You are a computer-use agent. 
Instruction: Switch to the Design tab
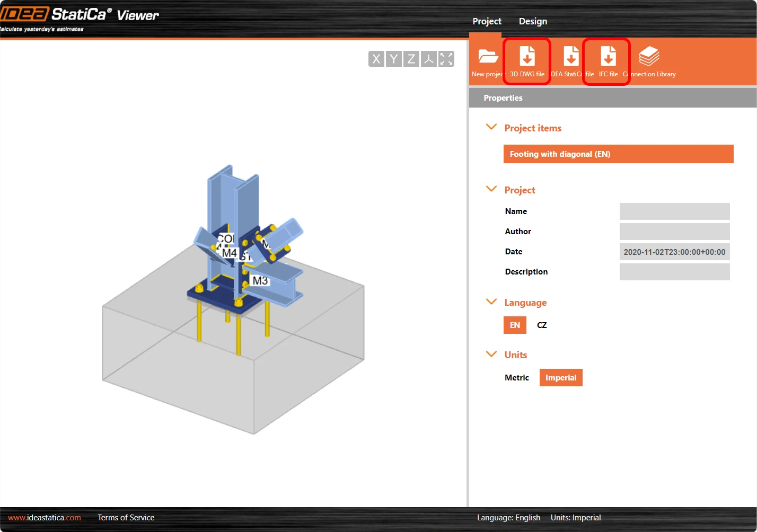pos(533,21)
